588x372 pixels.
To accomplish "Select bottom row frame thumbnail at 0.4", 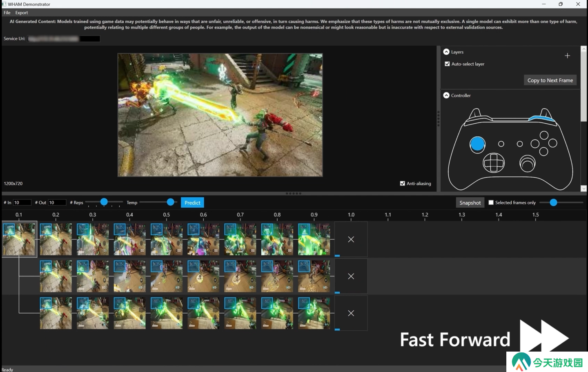I will click(x=129, y=313).
